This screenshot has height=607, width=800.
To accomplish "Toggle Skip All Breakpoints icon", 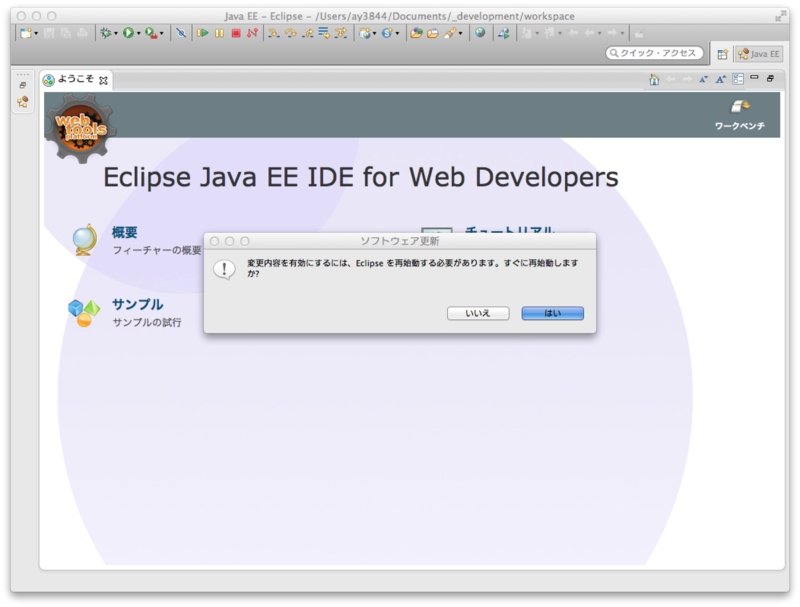I will pos(181,33).
